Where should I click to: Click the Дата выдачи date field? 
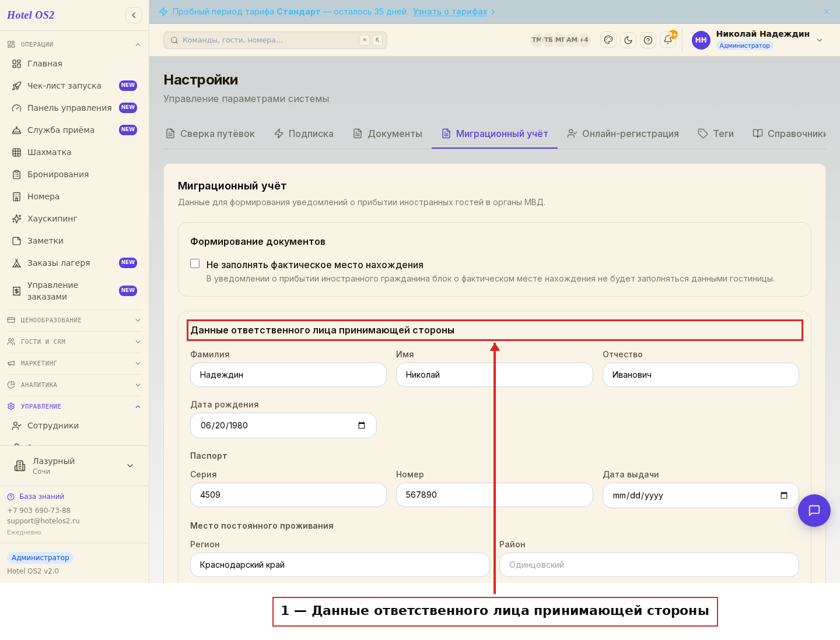pyautogui.click(x=701, y=495)
